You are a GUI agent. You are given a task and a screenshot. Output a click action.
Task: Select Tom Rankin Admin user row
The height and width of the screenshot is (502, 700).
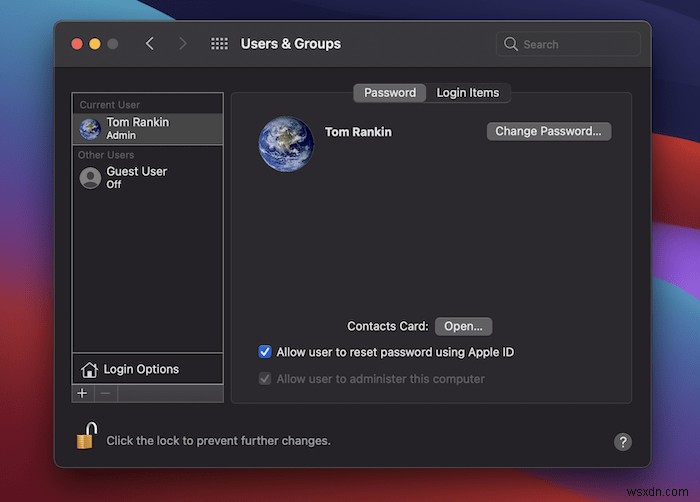tap(147, 129)
